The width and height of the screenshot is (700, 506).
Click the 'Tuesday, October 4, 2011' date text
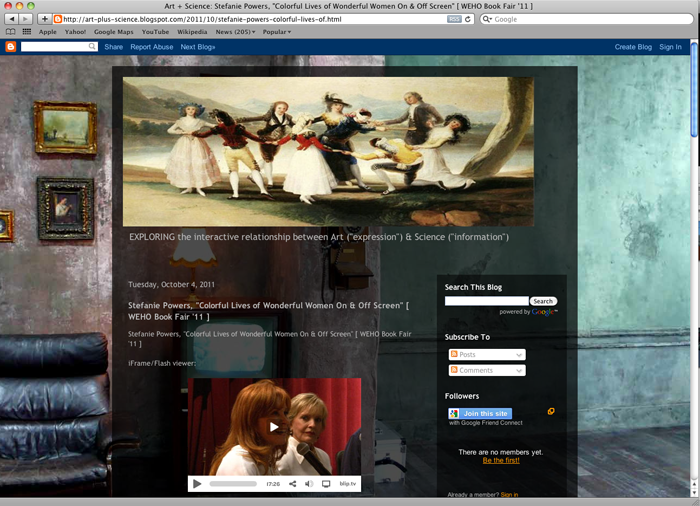[171, 284]
